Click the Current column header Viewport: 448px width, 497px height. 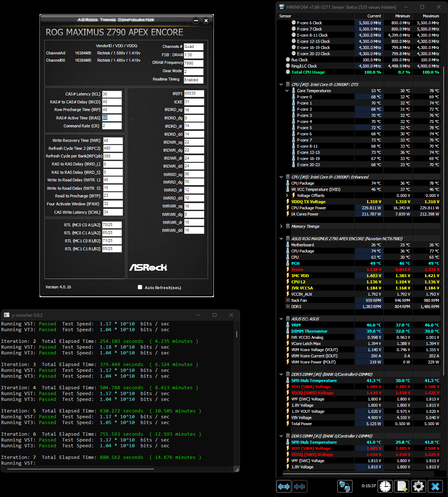click(x=368, y=16)
